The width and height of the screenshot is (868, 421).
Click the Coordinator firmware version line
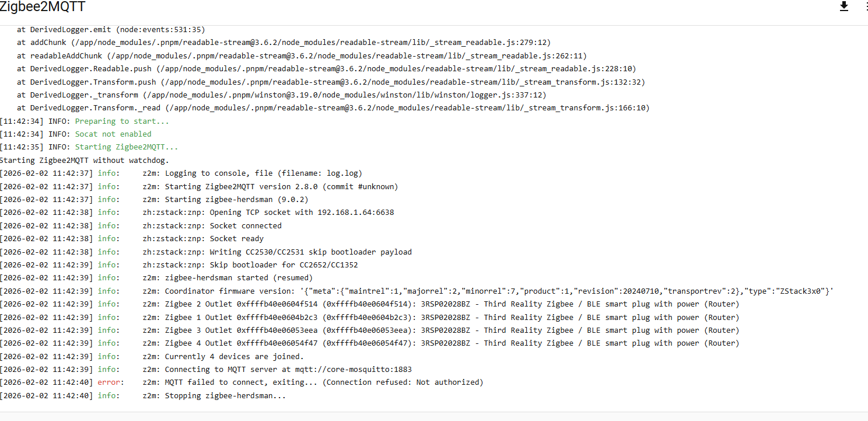[488, 291]
